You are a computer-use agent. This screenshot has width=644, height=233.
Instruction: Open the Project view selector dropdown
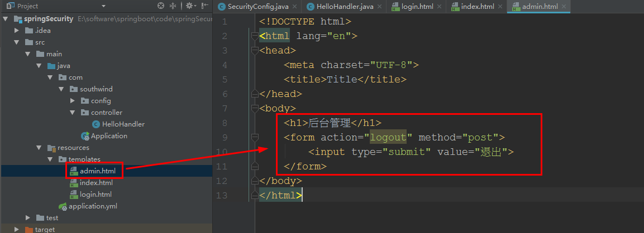point(103,6)
